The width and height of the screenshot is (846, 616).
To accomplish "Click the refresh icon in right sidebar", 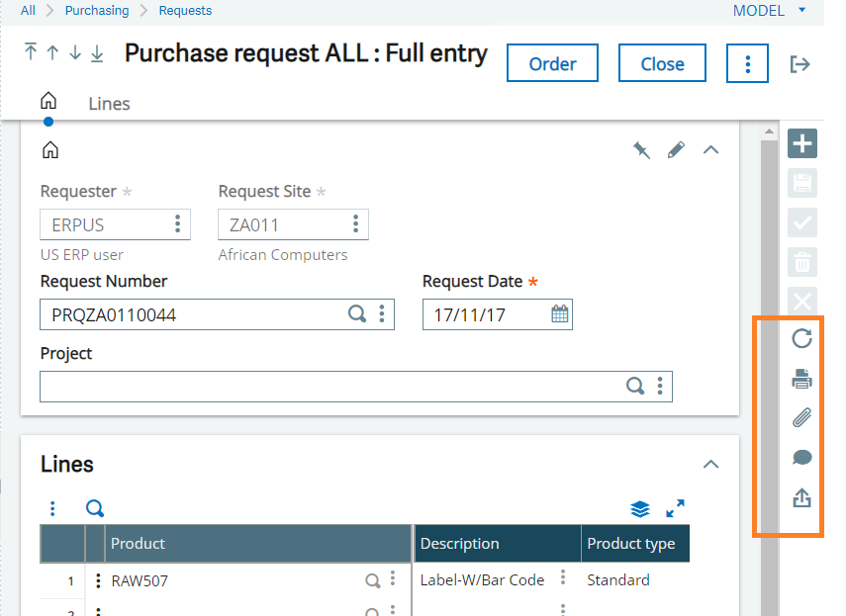I will [x=801, y=339].
